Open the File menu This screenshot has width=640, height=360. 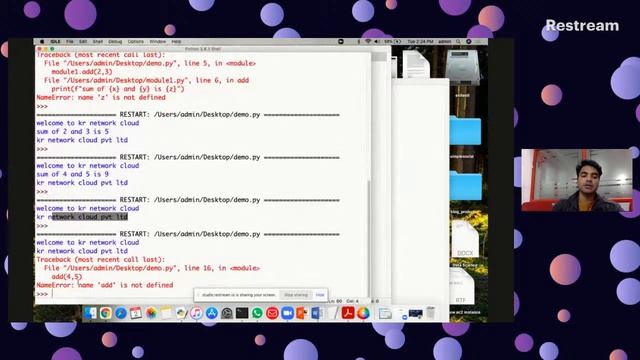pos(70,42)
